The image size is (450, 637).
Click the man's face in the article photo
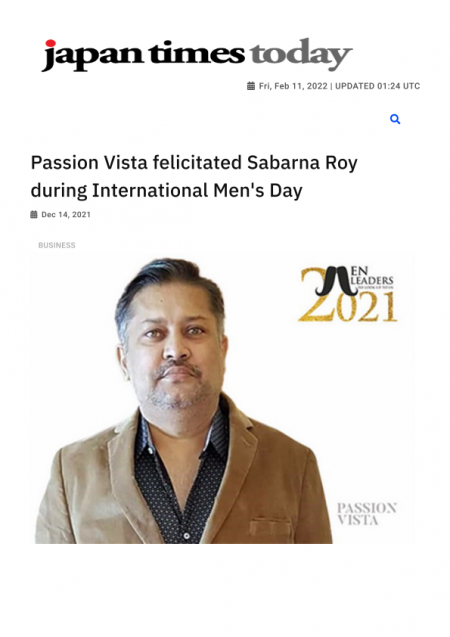(x=175, y=353)
